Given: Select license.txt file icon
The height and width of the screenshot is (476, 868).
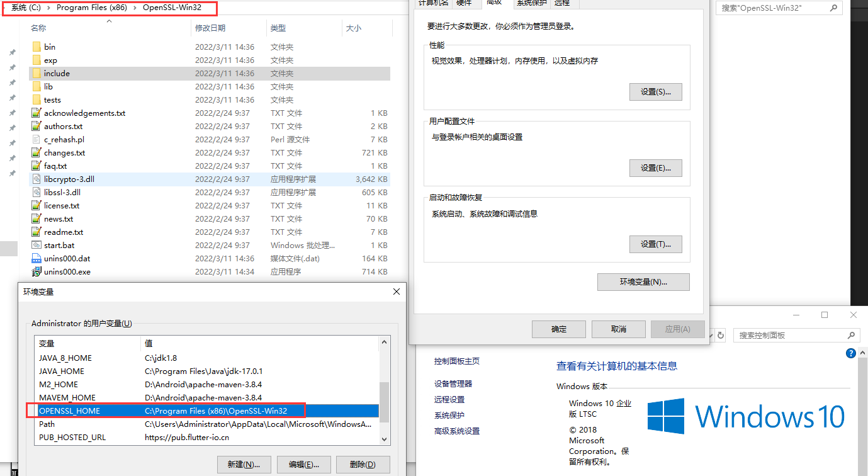Looking at the screenshot, I should tap(37, 205).
